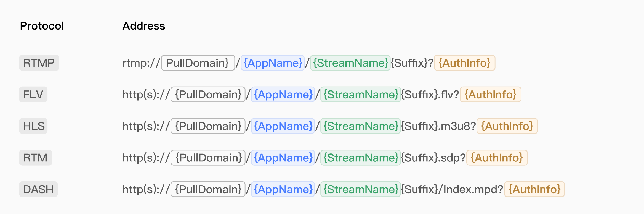Click AuthInfo tag after .sdp
The image size is (644, 214).
point(497,158)
